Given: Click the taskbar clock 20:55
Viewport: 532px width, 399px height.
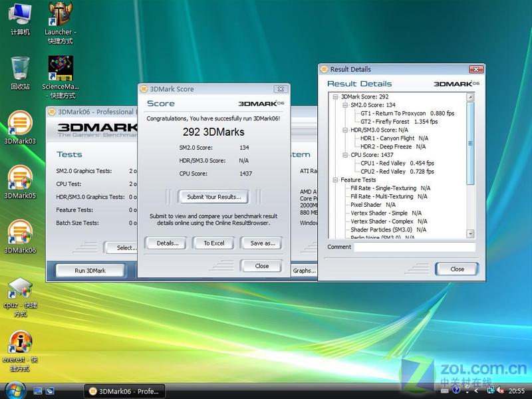Looking at the screenshot, I should [516, 391].
